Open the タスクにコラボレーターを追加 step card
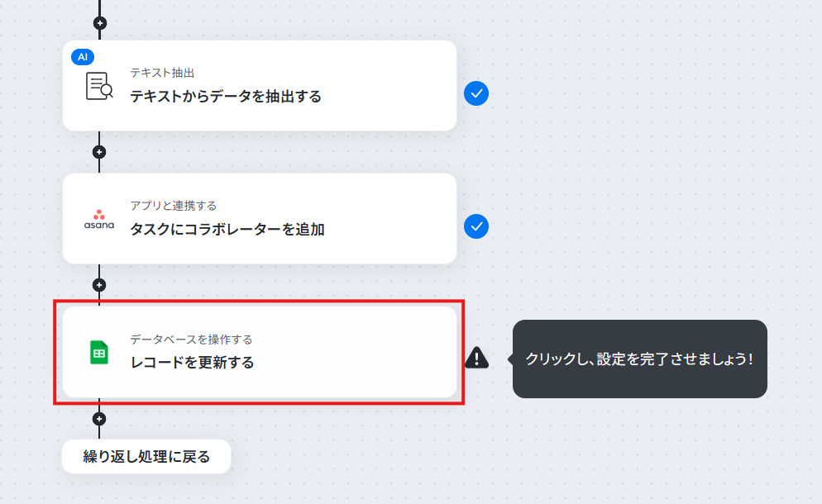Screen dimensions: 822x504 260,218
